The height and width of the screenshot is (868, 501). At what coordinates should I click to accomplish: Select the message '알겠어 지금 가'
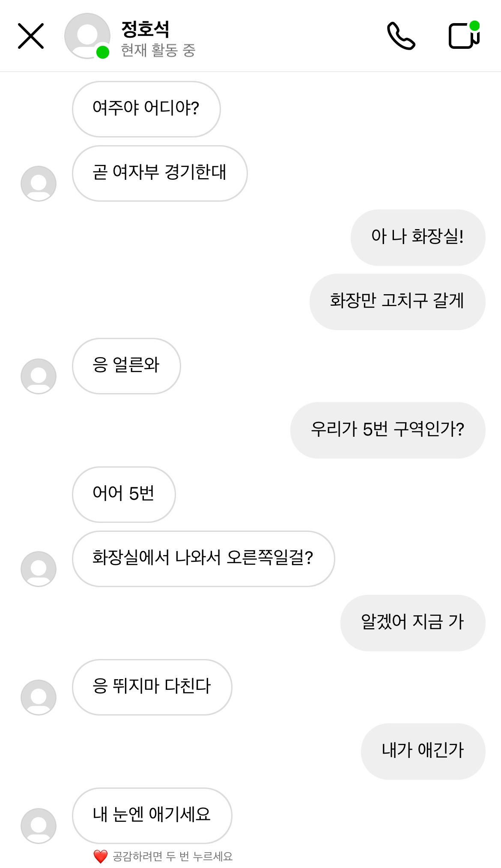[x=412, y=623]
